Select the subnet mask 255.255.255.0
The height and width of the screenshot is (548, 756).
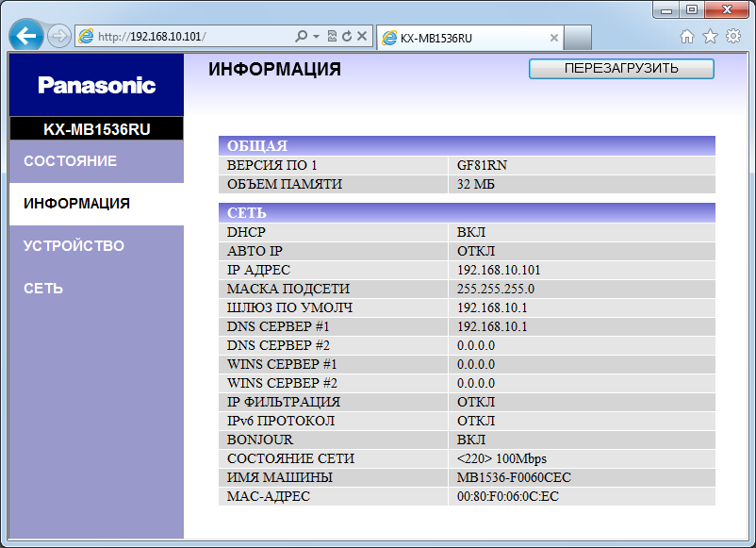[x=496, y=289]
